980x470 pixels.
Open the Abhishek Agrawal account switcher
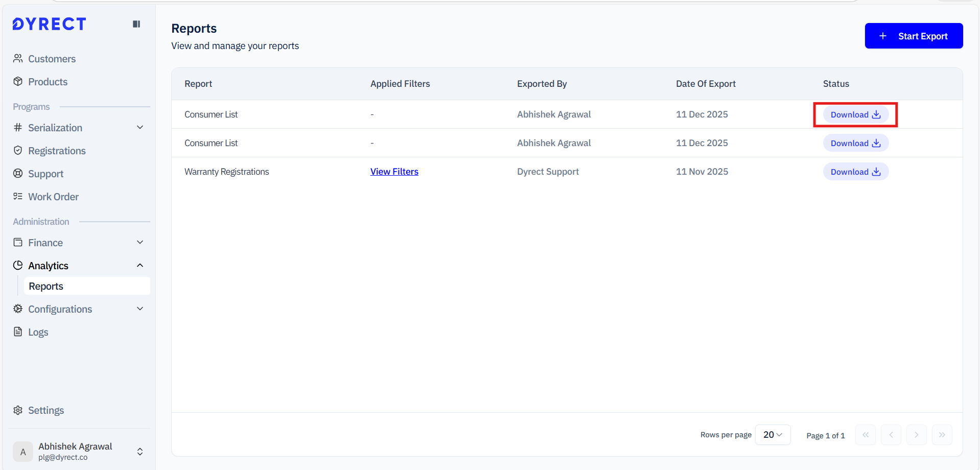(140, 452)
